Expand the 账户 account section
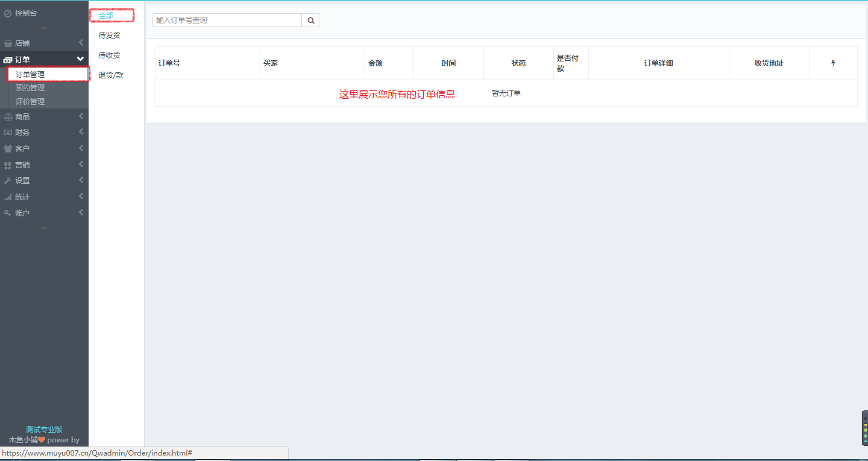 pos(80,212)
